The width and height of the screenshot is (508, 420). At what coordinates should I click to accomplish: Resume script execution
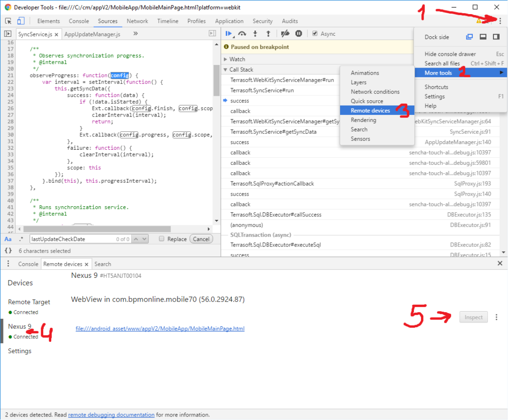(229, 34)
